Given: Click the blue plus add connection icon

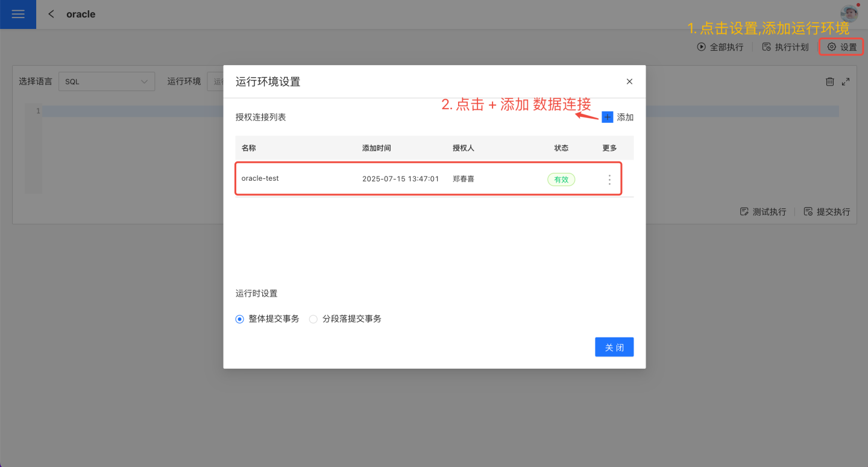Looking at the screenshot, I should [607, 117].
